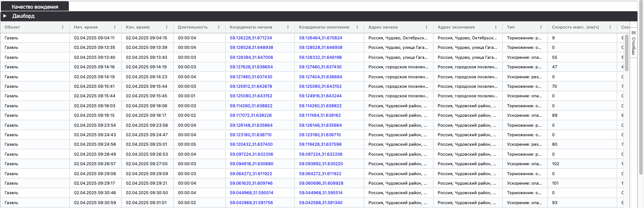
Task: Select end time cell 02.04.2025 09:25:01
Action: [147, 144]
